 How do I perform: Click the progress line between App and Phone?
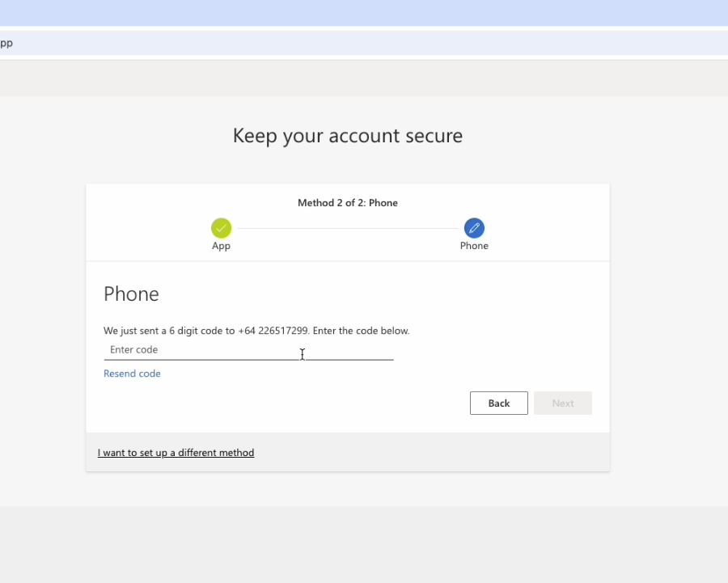click(x=348, y=227)
